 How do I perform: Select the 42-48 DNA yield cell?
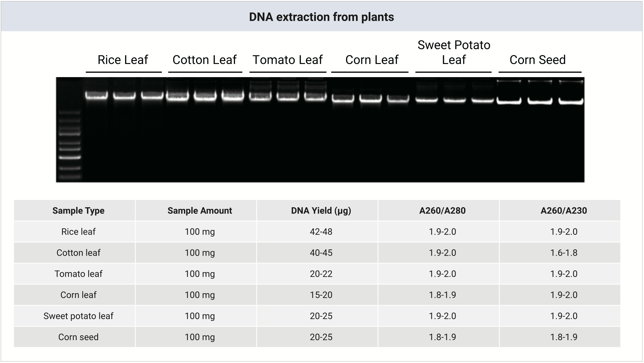point(321,232)
